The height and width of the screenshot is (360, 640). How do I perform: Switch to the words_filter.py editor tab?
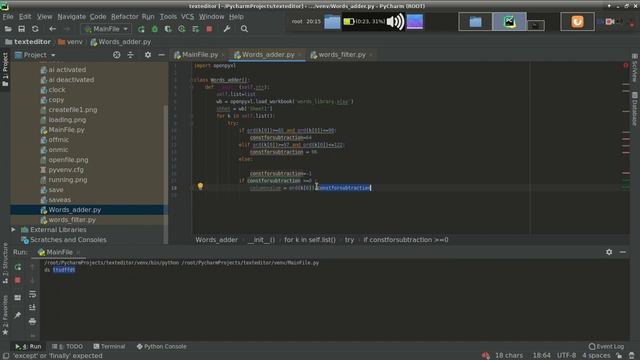click(342, 55)
